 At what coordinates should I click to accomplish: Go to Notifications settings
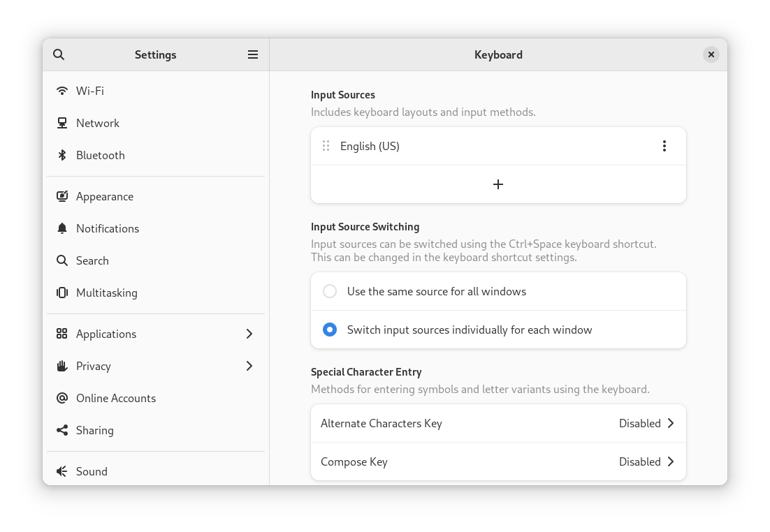(x=156, y=228)
